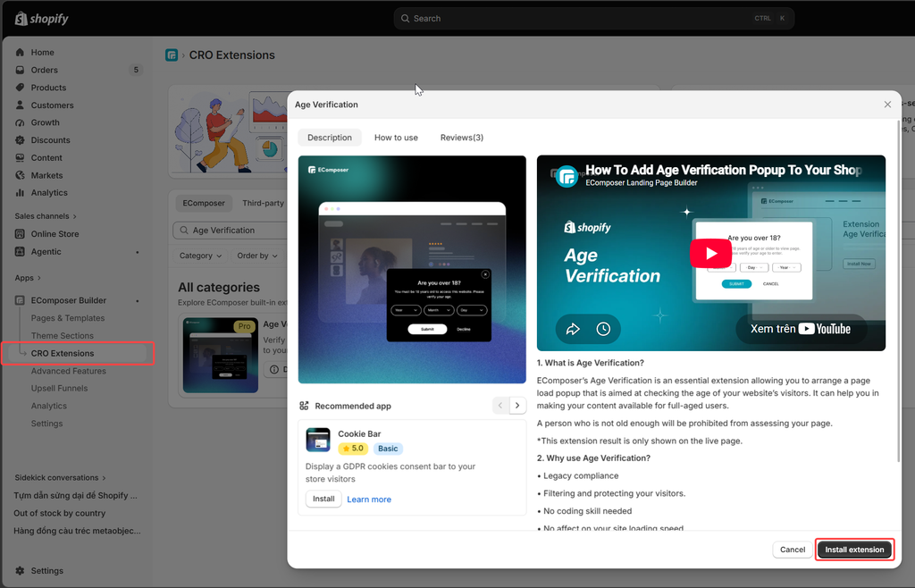Click the Home icon in the sidebar
This screenshot has width=915, height=588.
20,52
